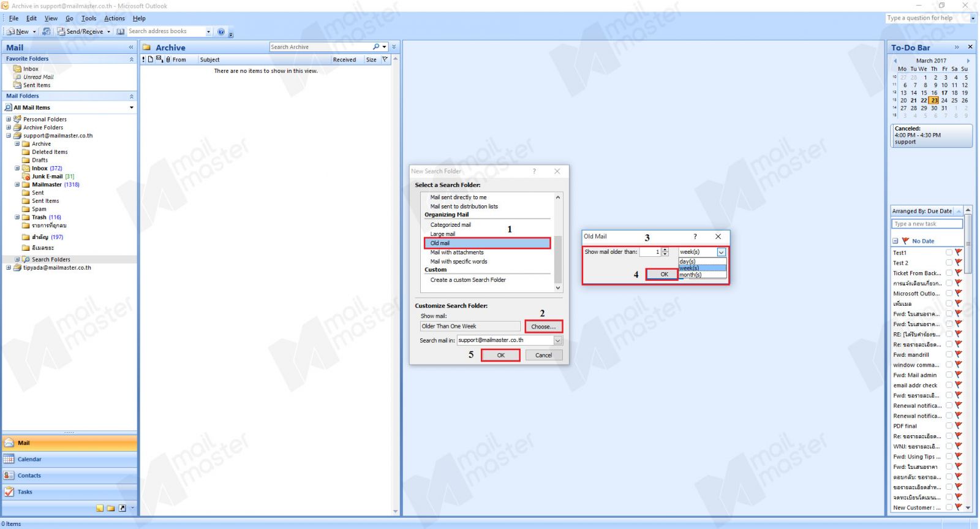Click the filter icon in column header

pos(385,59)
